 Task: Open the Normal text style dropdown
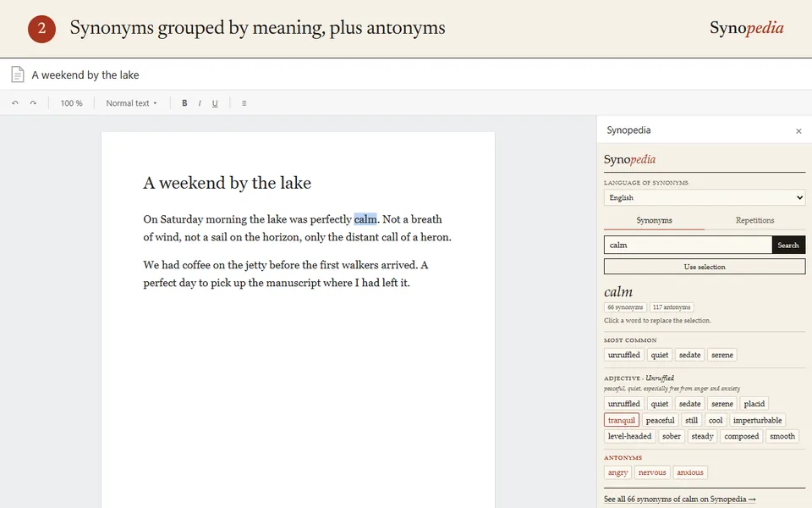point(131,103)
